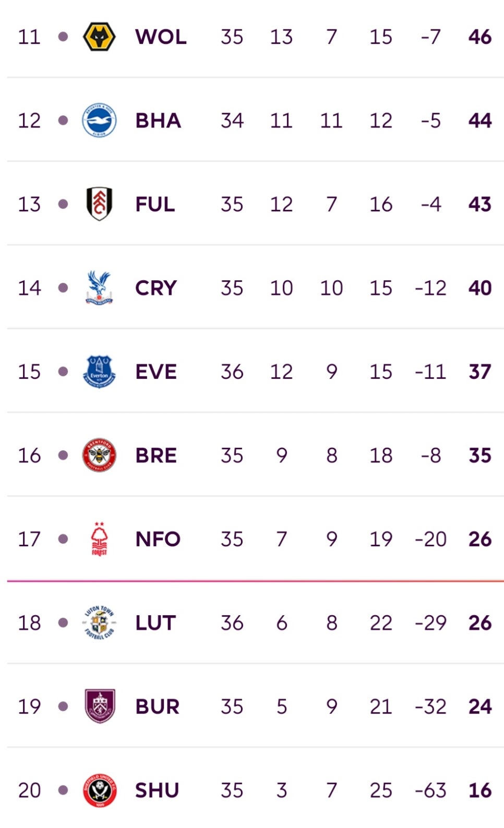Select the CRY team name

tap(156, 288)
